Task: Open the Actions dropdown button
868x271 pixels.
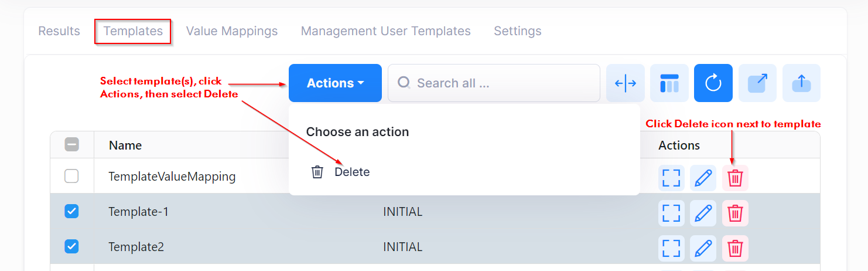Action: [335, 83]
